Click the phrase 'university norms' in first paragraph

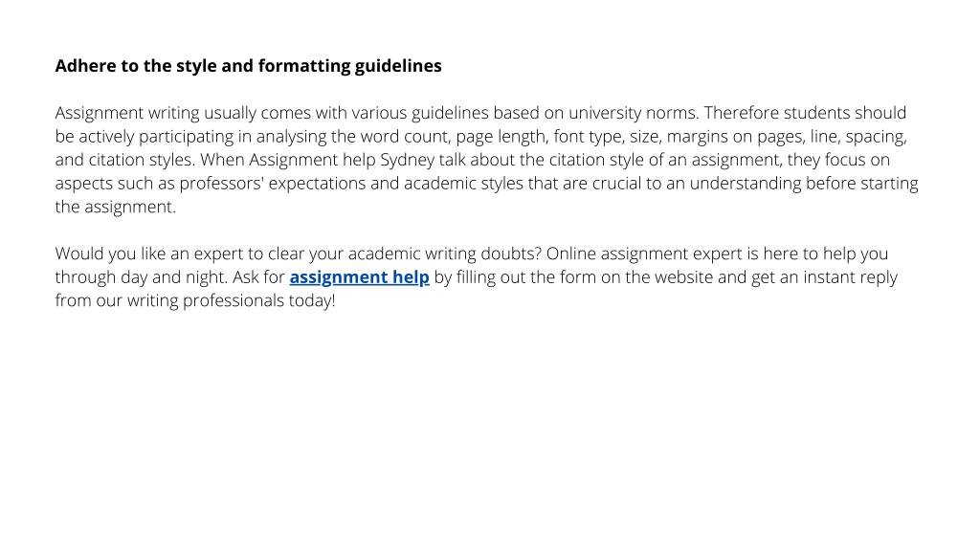pos(634,113)
